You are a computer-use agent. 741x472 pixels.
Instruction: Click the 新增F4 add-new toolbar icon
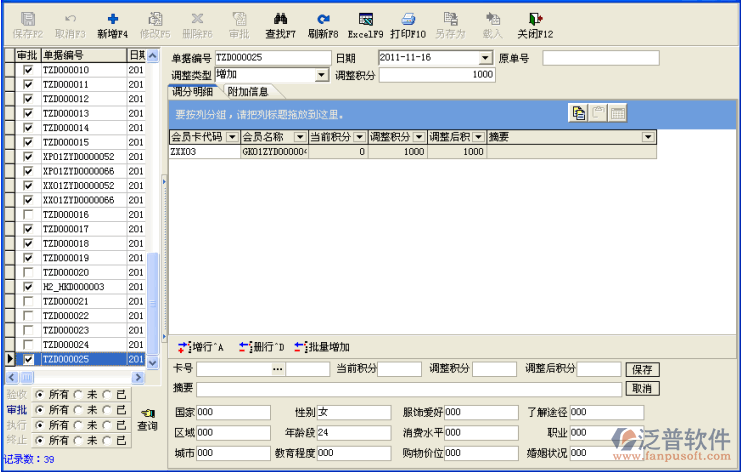click(112, 19)
